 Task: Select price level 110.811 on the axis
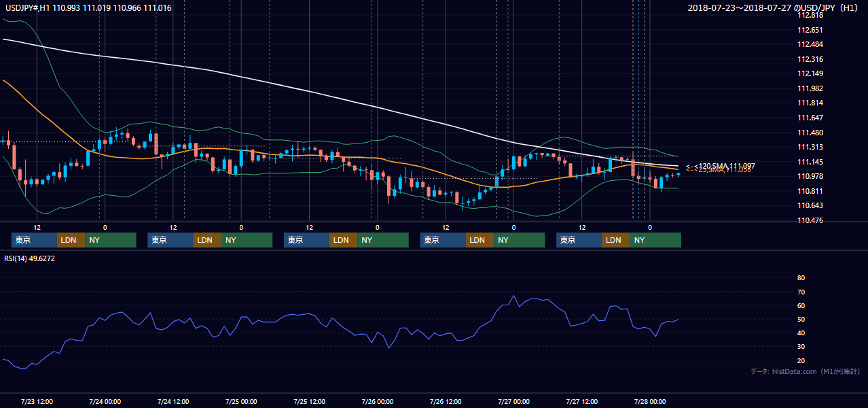tap(810, 191)
